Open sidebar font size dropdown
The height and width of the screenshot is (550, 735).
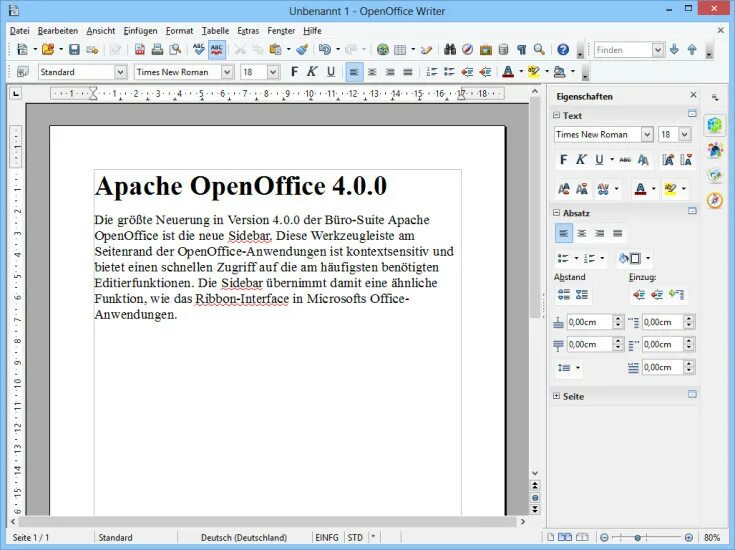(x=684, y=135)
